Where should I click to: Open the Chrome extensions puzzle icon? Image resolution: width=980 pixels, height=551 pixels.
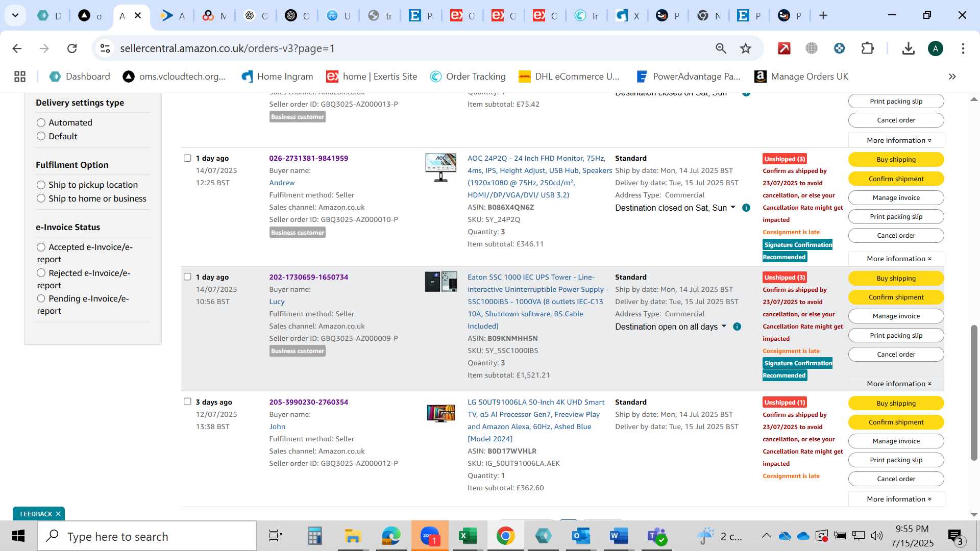[x=867, y=48]
